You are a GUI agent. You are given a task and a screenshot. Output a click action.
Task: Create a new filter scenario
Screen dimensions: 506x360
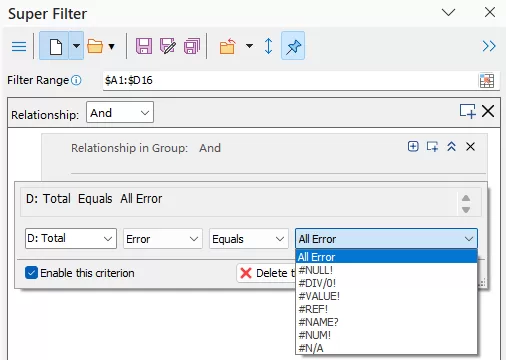(54, 46)
